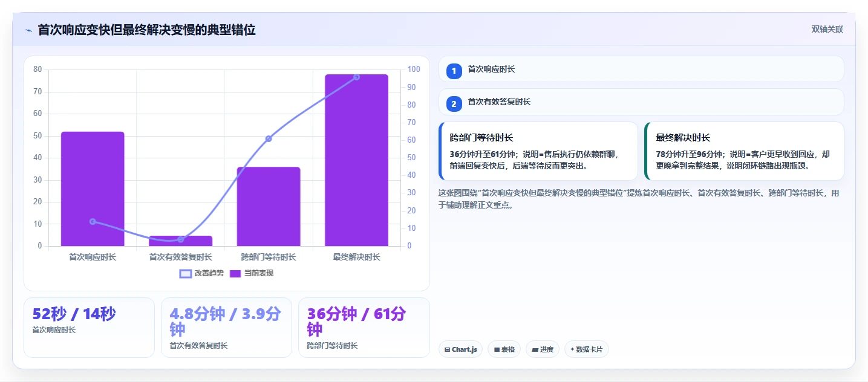Viewport: 868px width, 382px height.
Task: Click the 最终解决时长 x-axis label
Action: [x=356, y=257]
